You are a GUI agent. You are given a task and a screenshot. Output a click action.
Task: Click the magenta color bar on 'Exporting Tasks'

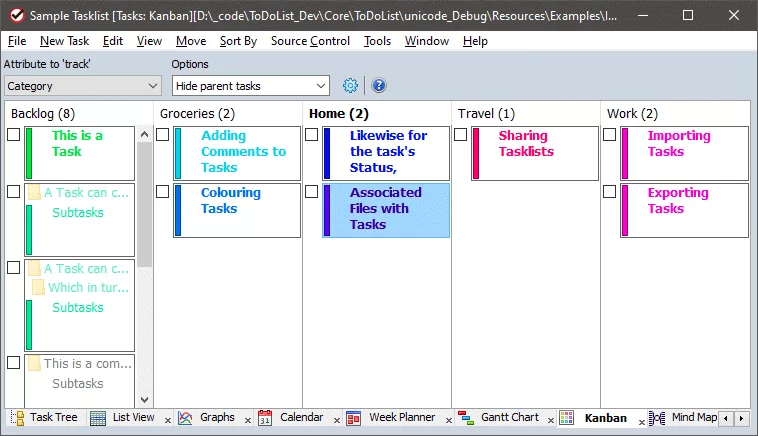625,210
